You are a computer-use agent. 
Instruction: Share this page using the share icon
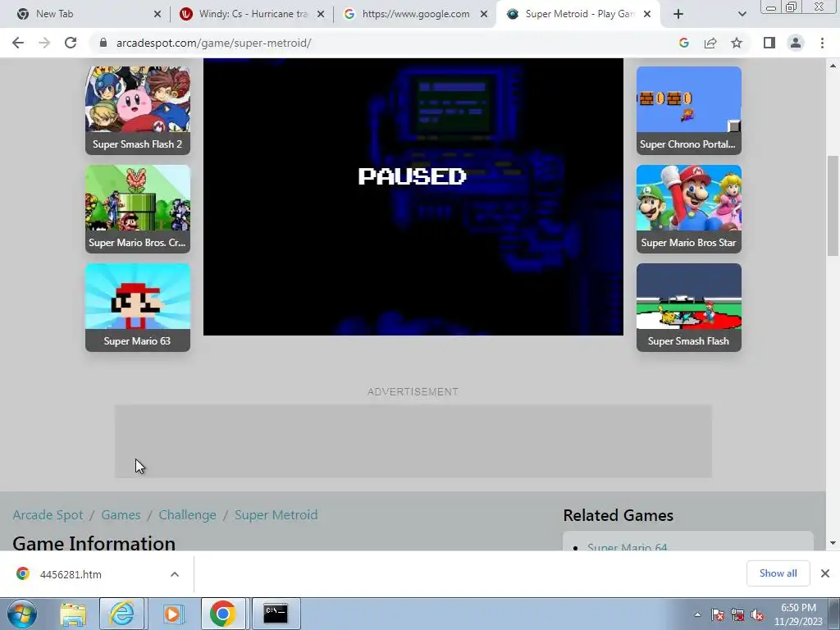[710, 43]
